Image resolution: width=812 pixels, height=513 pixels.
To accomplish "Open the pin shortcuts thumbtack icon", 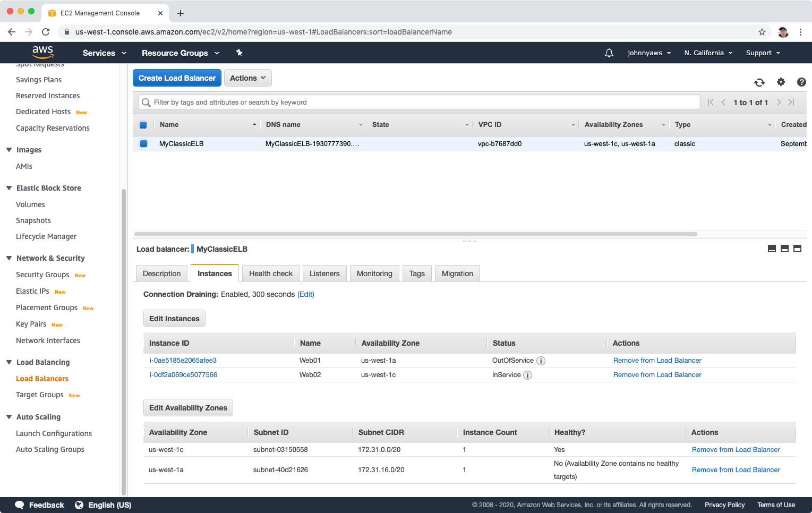I will coord(239,53).
